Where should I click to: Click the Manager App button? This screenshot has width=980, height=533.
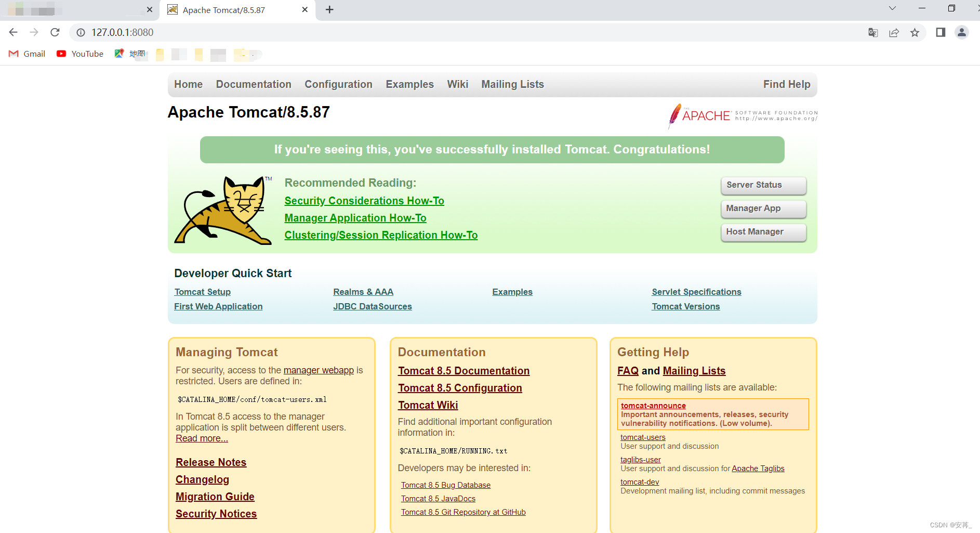[x=763, y=209]
